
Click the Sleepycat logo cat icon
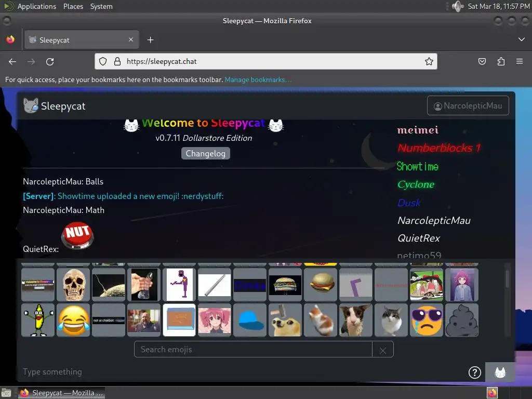coord(31,105)
